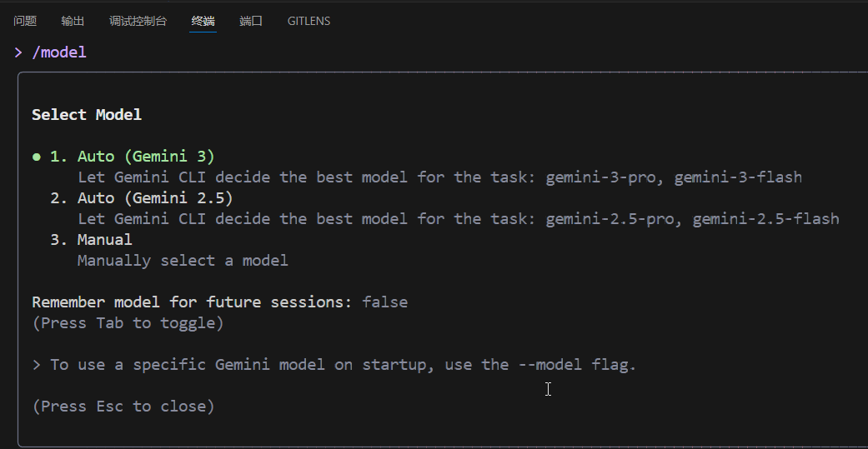Select the 终端 (Terminal) tab

(203, 21)
